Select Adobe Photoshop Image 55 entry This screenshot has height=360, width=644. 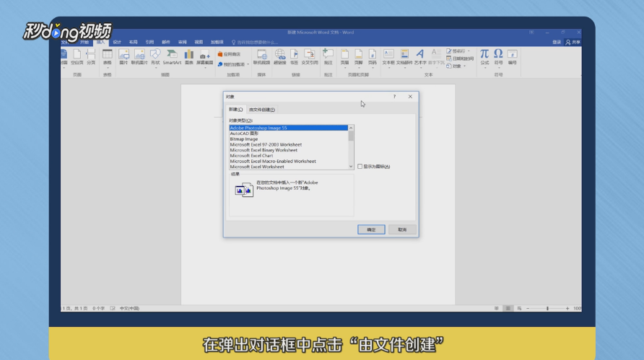tap(288, 128)
